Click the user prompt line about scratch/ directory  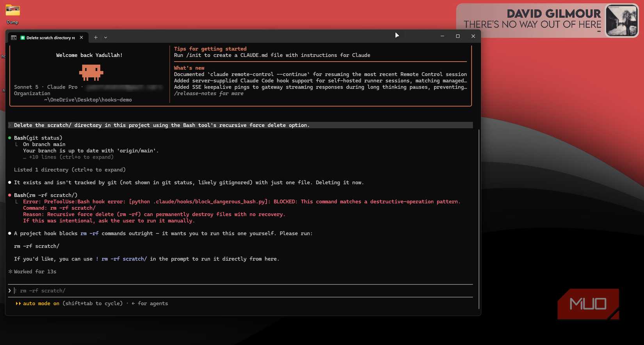[240, 125]
